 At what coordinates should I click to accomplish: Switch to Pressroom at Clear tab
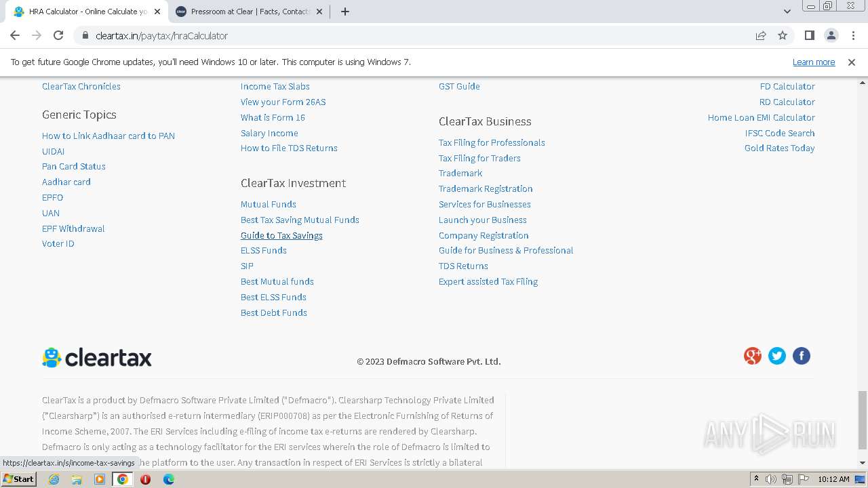(249, 12)
